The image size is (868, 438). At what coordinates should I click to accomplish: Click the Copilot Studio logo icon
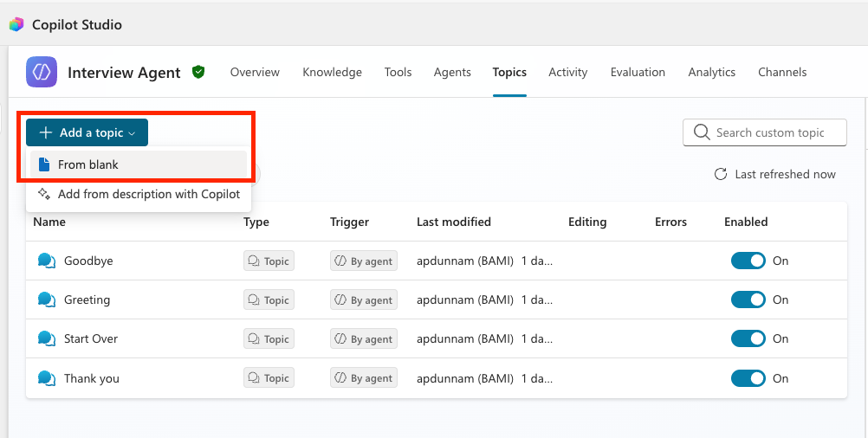(x=16, y=24)
